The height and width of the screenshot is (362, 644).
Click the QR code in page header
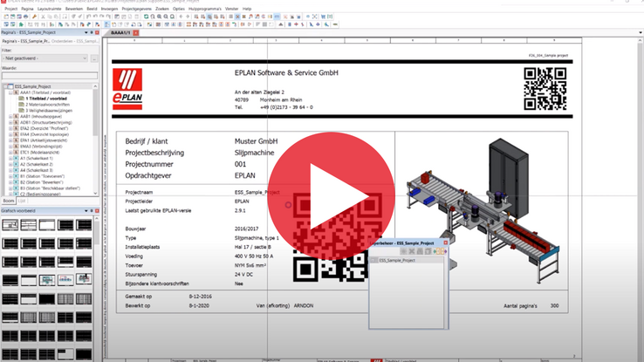[545, 89]
